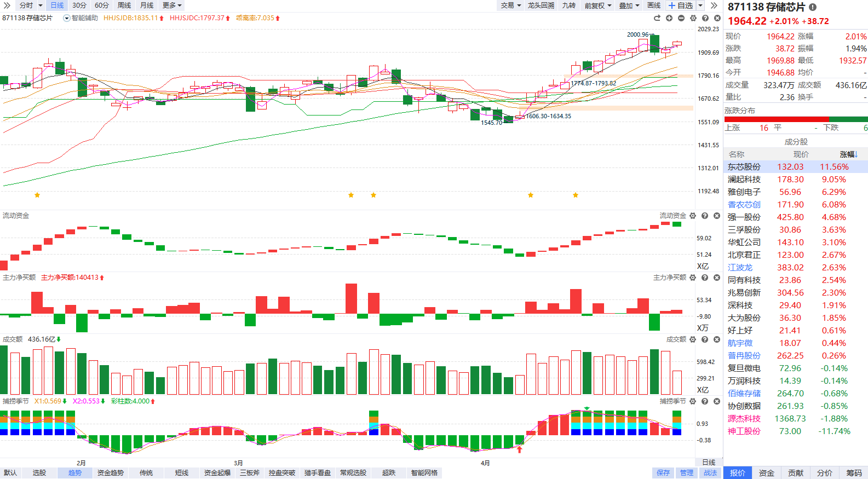This screenshot has width=868, height=479.
Task: Open dropdown arrow next to 自选
Action: pos(700,5)
